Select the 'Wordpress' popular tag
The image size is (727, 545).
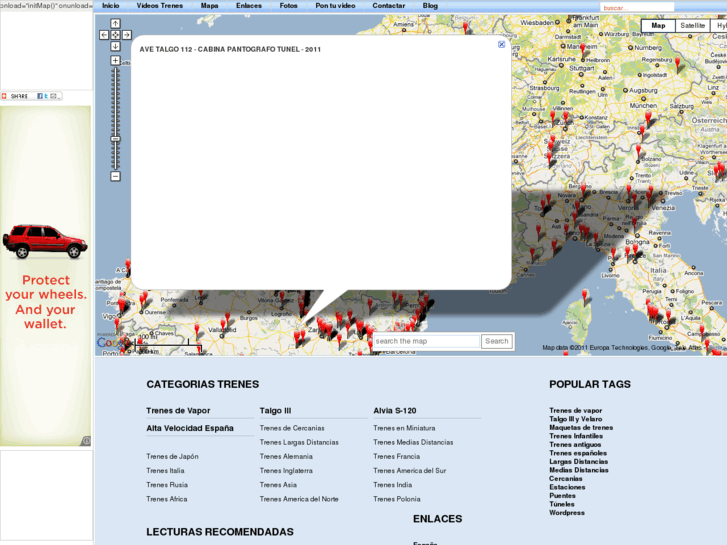pos(567,513)
